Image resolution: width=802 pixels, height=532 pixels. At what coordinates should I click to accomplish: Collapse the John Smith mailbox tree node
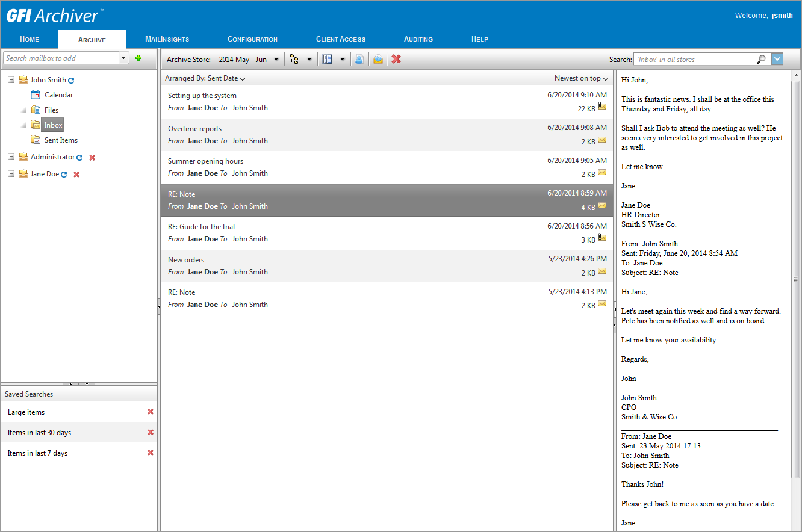(x=11, y=80)
